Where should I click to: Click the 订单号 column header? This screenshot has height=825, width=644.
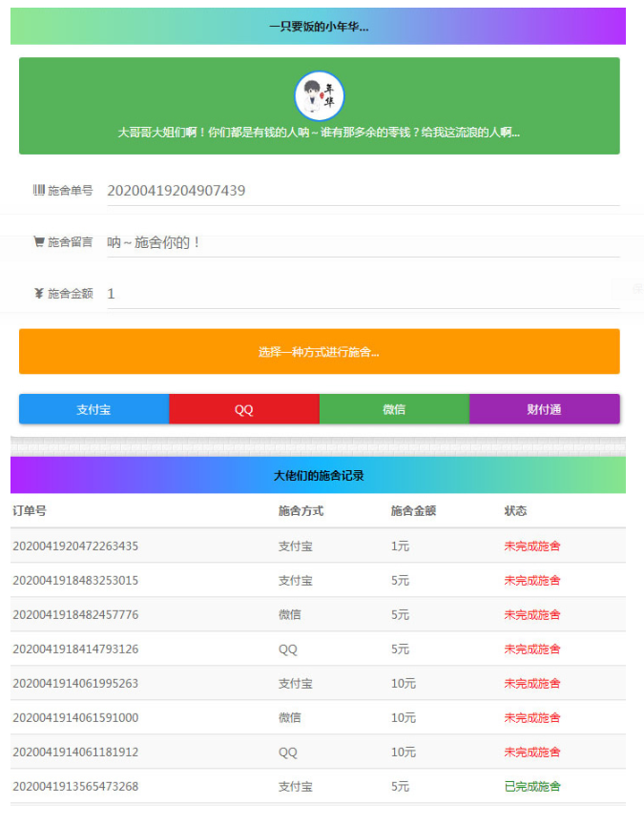pyautogui.click(x=29, y=511)
